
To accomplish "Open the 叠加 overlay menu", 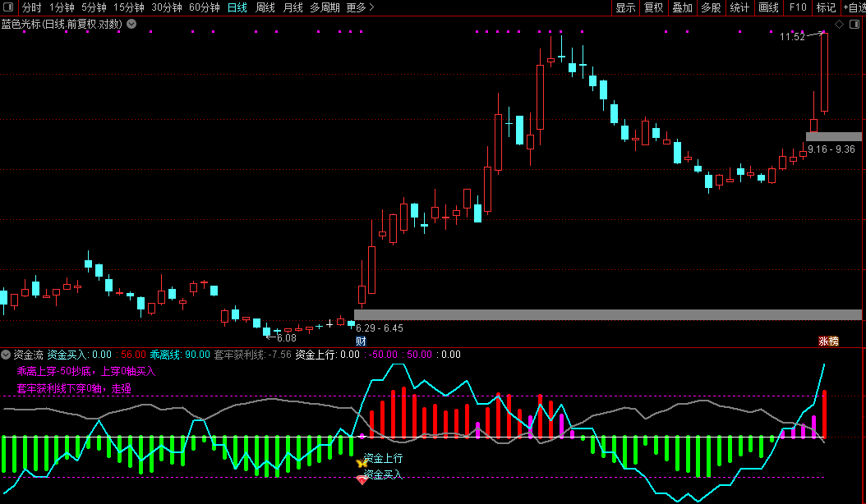I will coord(683,7).
